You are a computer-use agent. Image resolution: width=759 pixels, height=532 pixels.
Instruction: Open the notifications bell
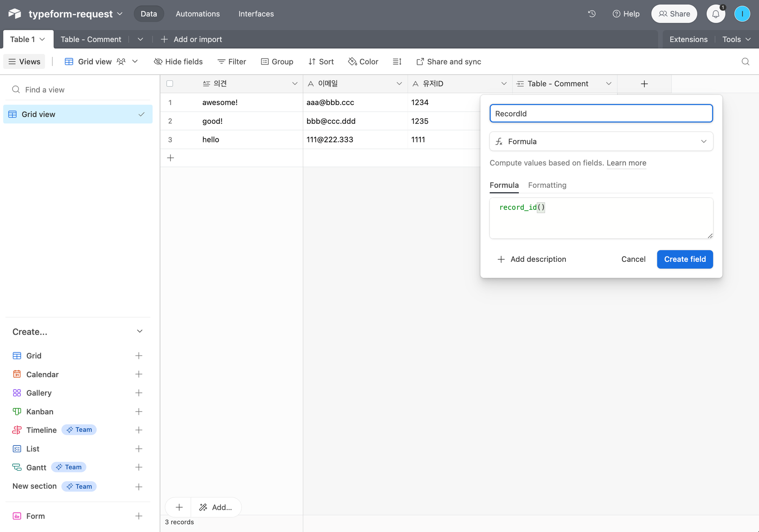[716, 14]
